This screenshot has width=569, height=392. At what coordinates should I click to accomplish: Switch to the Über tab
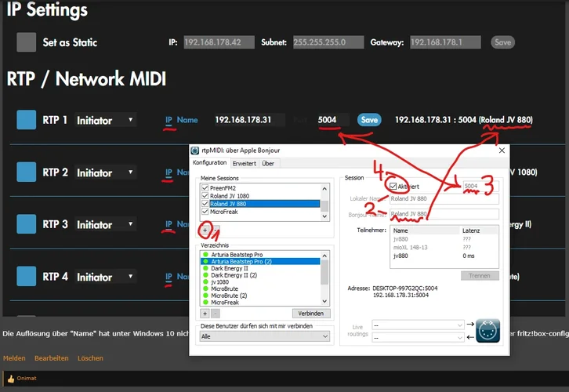coord(268,163)
